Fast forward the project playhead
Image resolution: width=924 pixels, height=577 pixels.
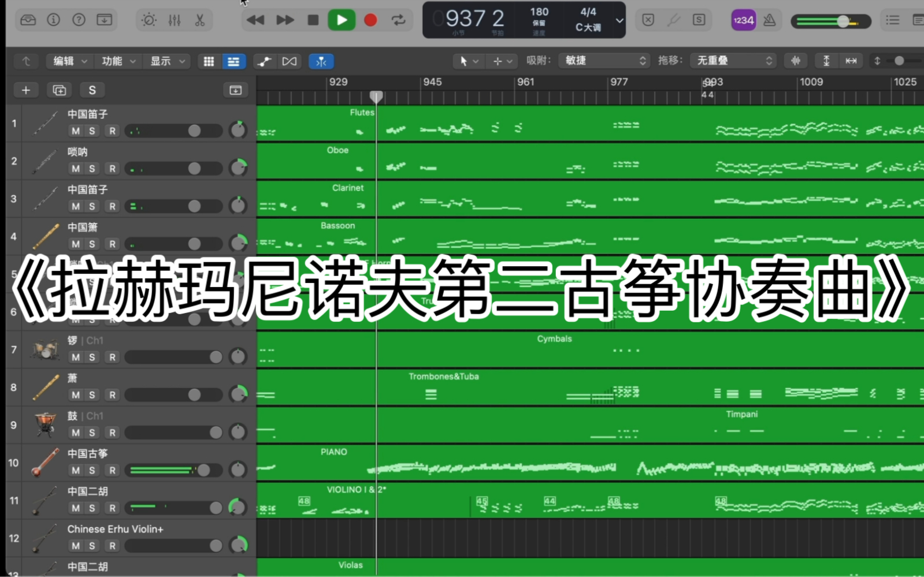pyautogui.click(x=285, y=20)
